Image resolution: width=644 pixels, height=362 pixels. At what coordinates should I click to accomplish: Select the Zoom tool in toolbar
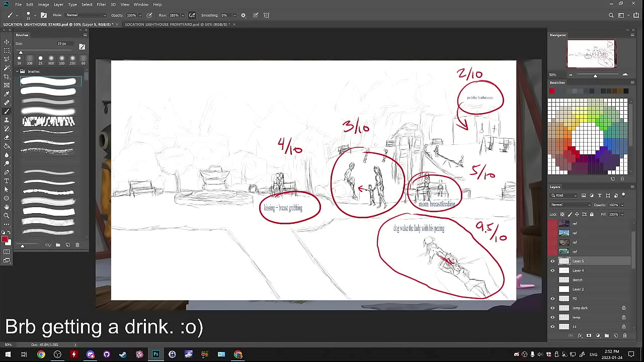point(7,216)
